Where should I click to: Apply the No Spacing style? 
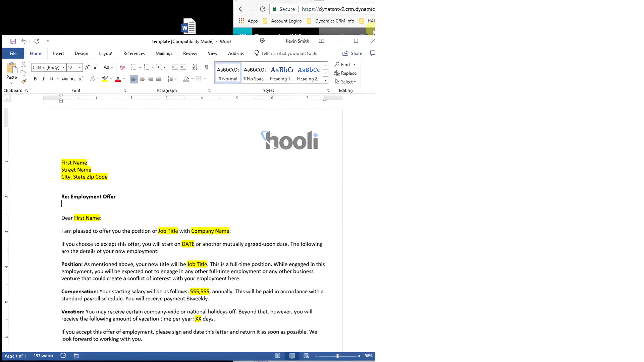click(x=255, y=73)
